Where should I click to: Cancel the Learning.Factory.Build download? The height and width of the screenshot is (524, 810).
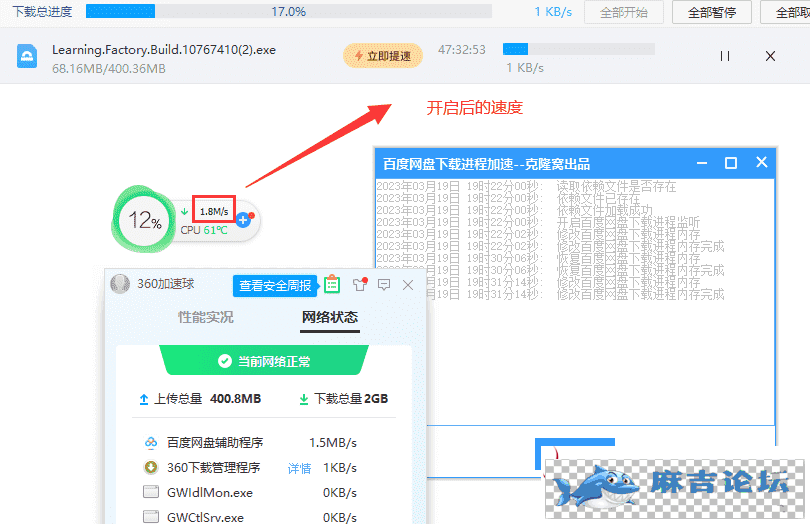[x=770, y=56]
